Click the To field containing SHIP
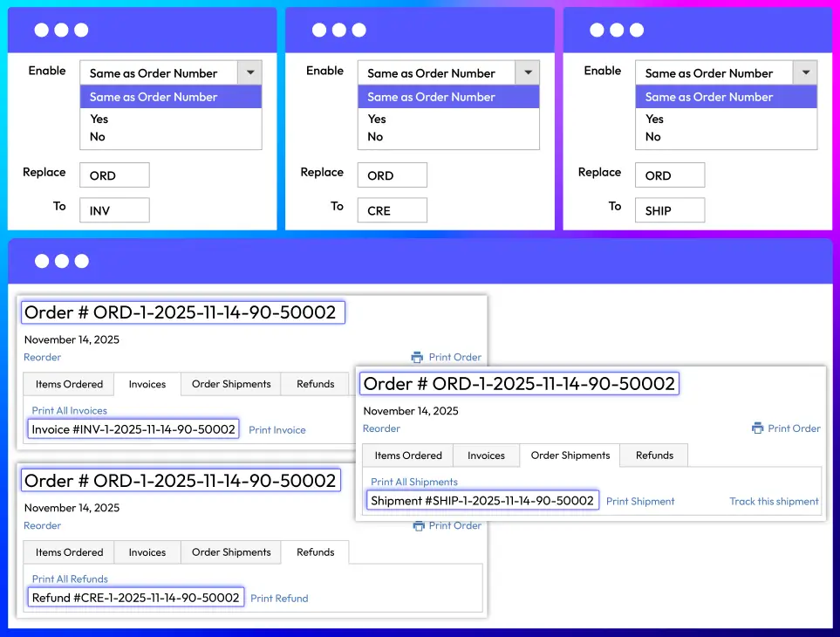Image resolution: width=840 pixels, height=637 pixels. point(670,210)
